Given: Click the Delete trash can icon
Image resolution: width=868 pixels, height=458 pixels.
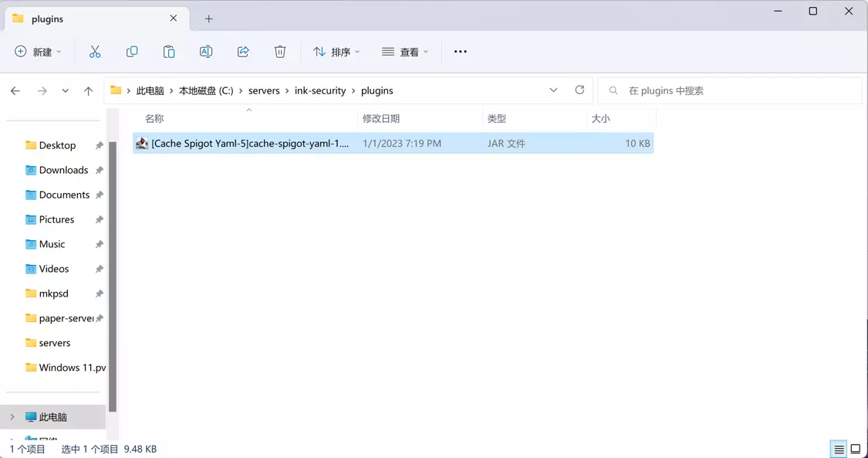Looking at the screenshot, I should pyautogui.click(x=280, y=52).
